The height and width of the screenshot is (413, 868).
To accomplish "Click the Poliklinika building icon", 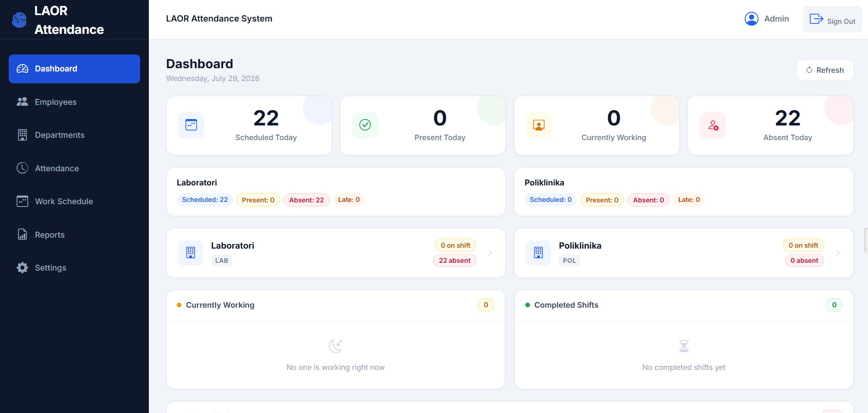I will tap(539, 253).
